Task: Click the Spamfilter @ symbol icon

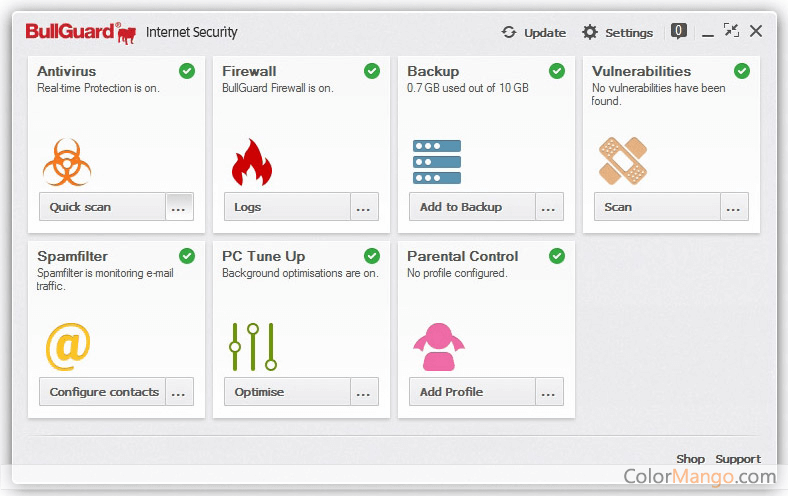Action: point(67,347)
